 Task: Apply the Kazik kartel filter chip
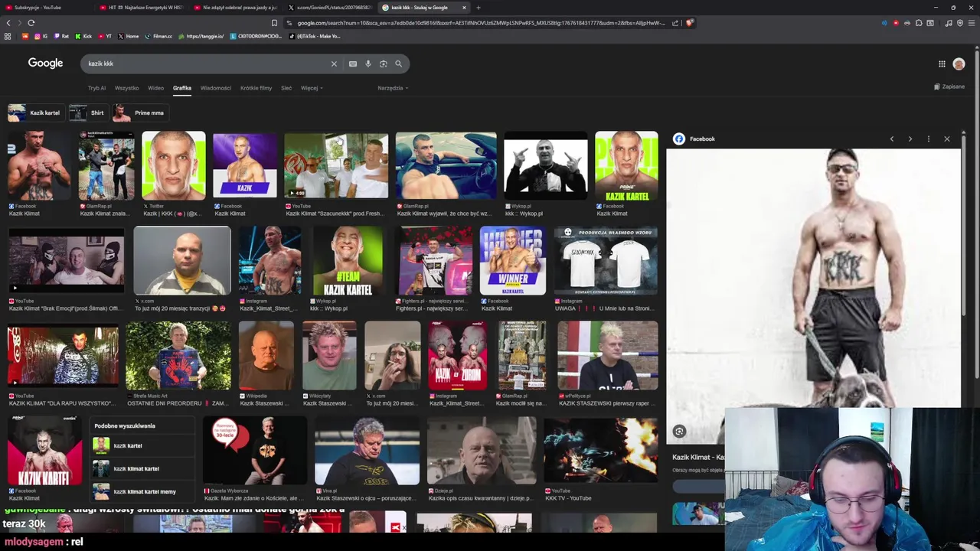[x=34, y=112]
